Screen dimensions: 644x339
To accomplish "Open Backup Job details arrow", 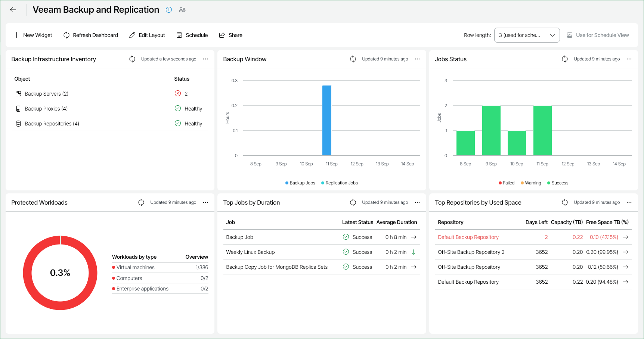I will 414,237.
